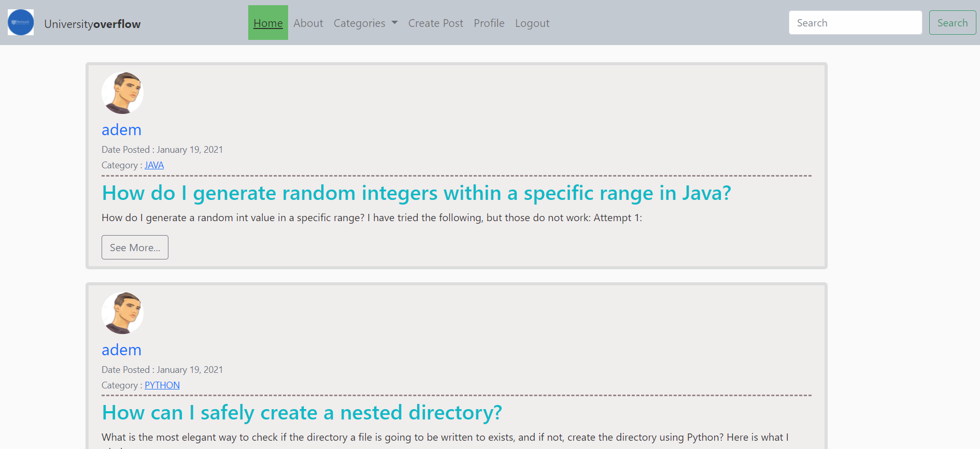
Task: Open the JAVA category link
Action: tap(154, 165)
